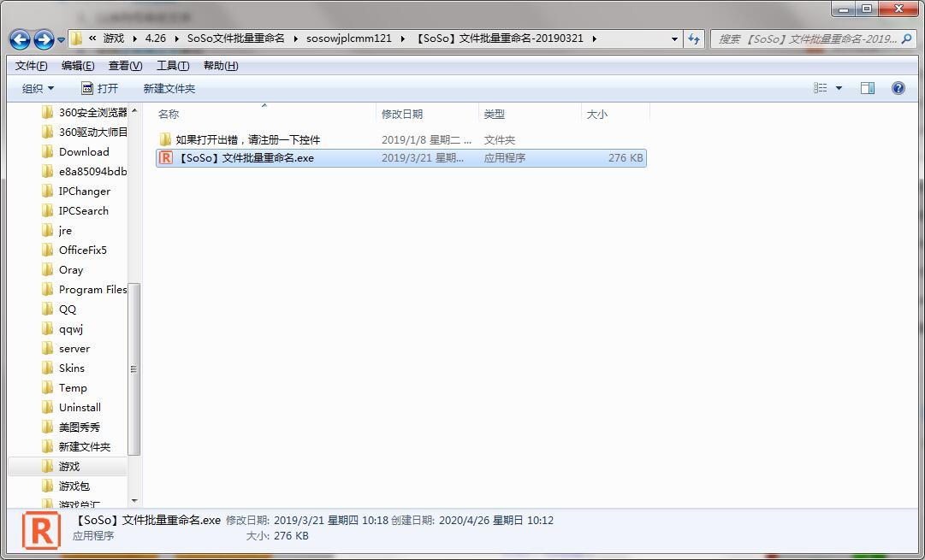
Task: Click 新建文件夹 toolbar button
Action: click(169, 88)
